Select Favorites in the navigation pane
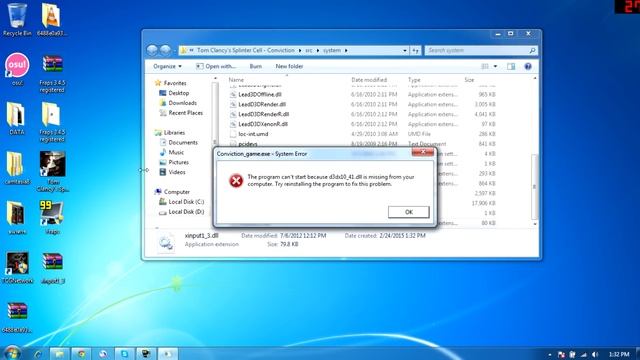 pos(170,83)
